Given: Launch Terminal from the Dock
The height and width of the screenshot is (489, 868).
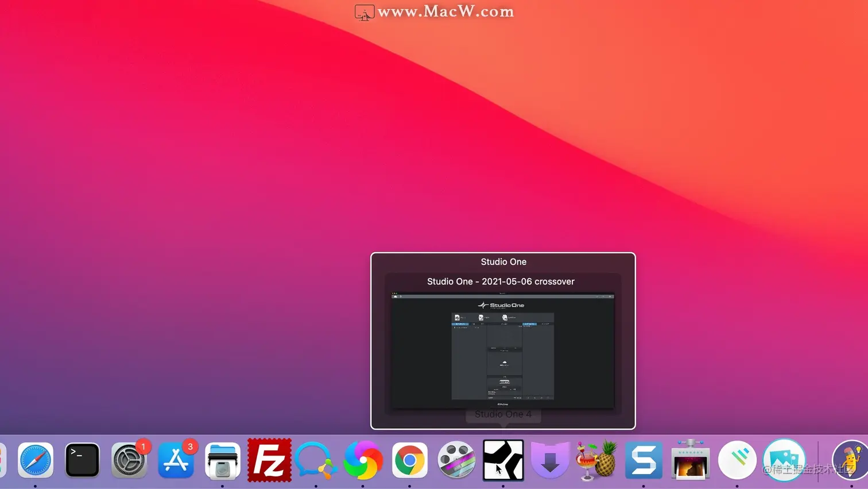Looking at the screenshot, I should coord(82,460).
